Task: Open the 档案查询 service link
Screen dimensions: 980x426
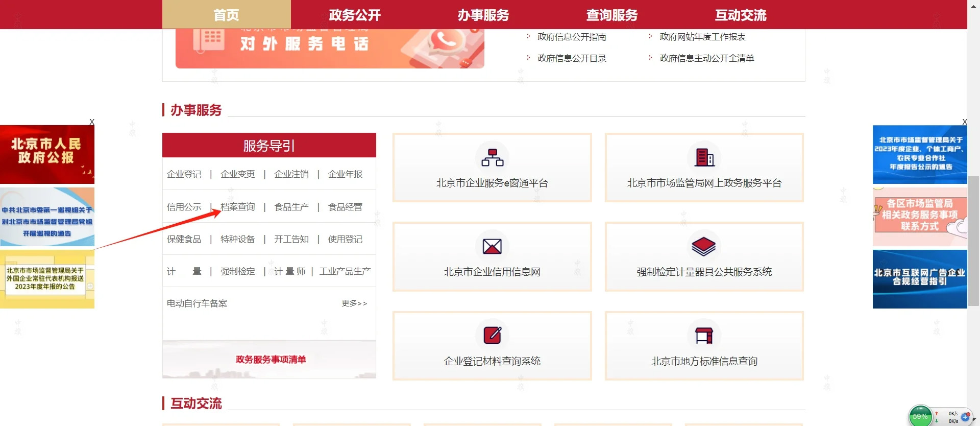Action: tap(238, 207)
